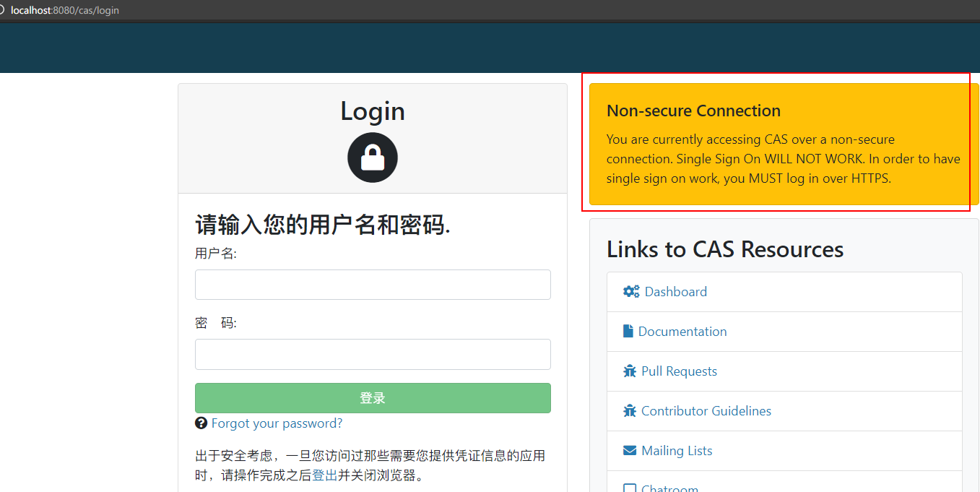980x492 pixels.
Task: Open the Dashboard resource link
Action: [x=676, y=292]
